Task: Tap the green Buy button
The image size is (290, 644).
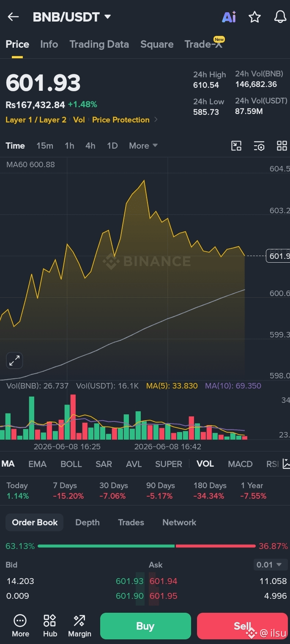Action: pos(145,626)
